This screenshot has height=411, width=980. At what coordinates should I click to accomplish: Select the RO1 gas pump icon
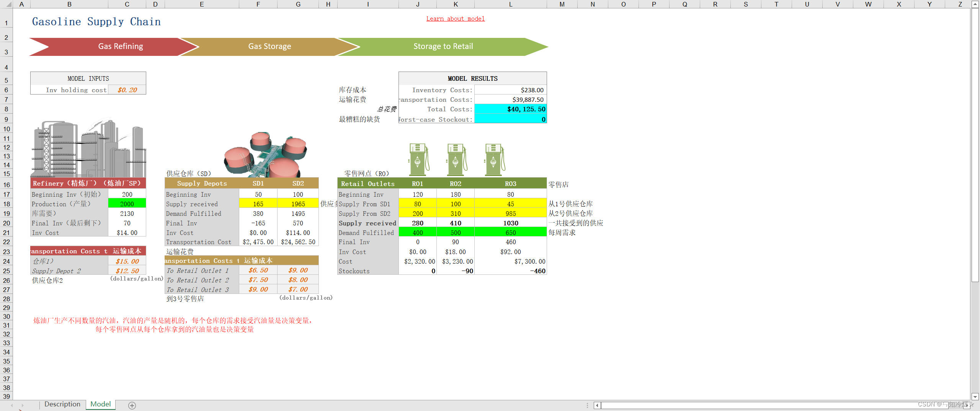point(418,160)
